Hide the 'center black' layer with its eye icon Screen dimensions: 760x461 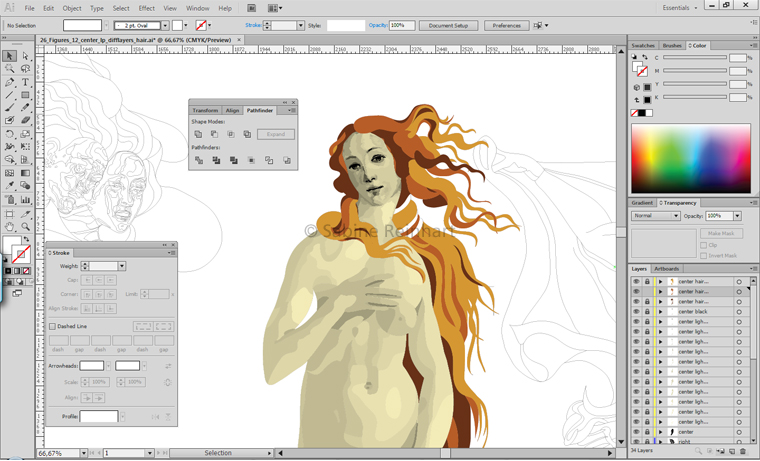click(636, 312)
